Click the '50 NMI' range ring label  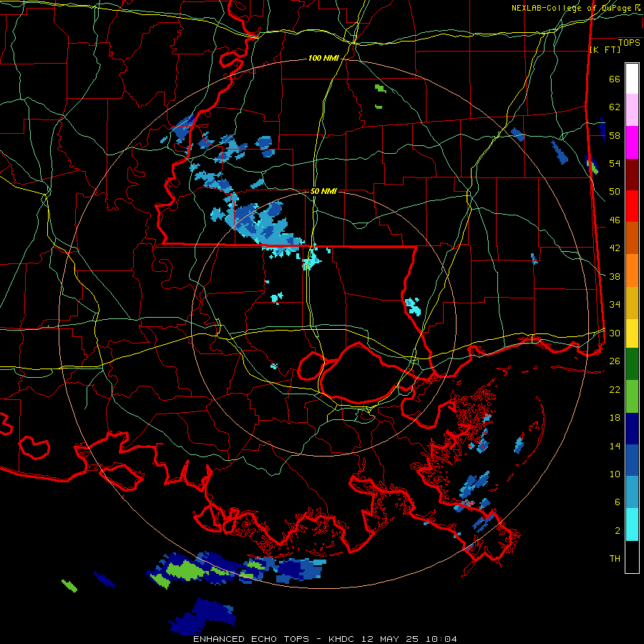323,191
